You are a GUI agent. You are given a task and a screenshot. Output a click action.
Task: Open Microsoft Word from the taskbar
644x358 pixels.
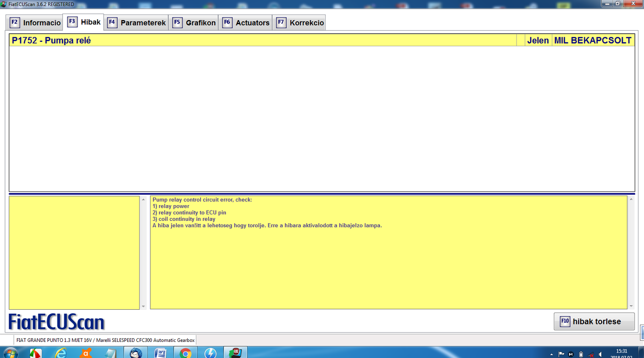(161, 353)
